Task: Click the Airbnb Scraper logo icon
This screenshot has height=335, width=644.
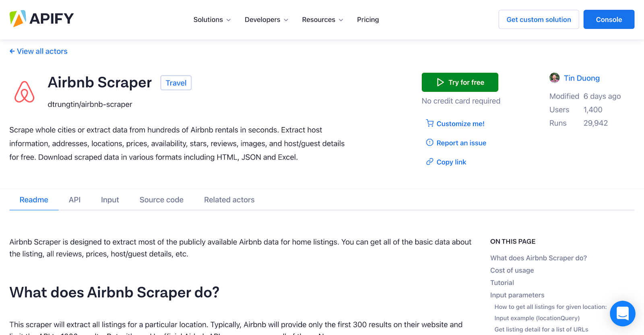Action: [x=25, y=92]
